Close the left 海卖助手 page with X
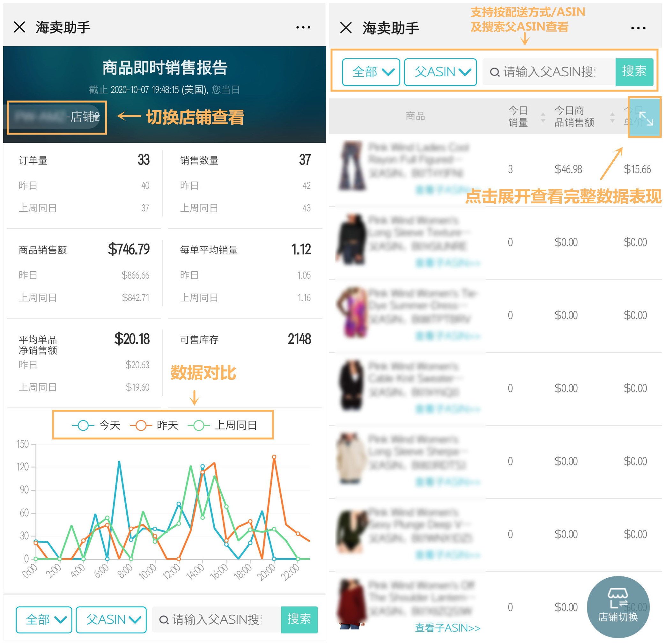Image resolution: width=665 pixels, height=644 pixels. pos(20,27)
